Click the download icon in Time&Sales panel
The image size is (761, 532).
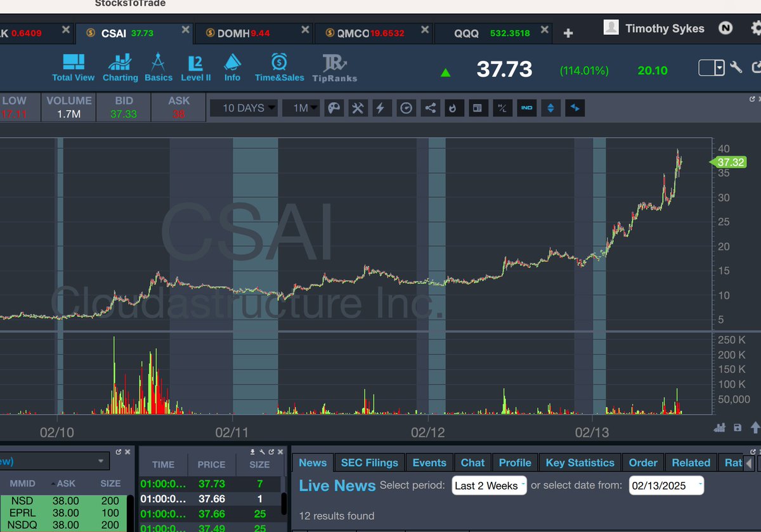[253, 452]
